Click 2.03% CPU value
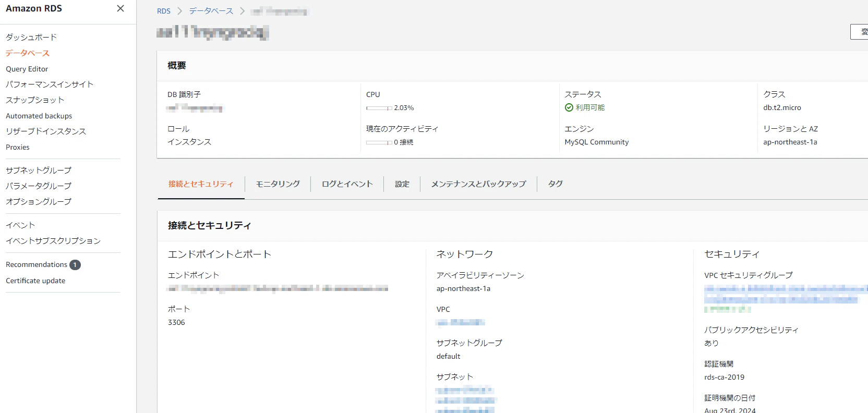Viewport: 868px width, 413px height. [x=404, y=108]
